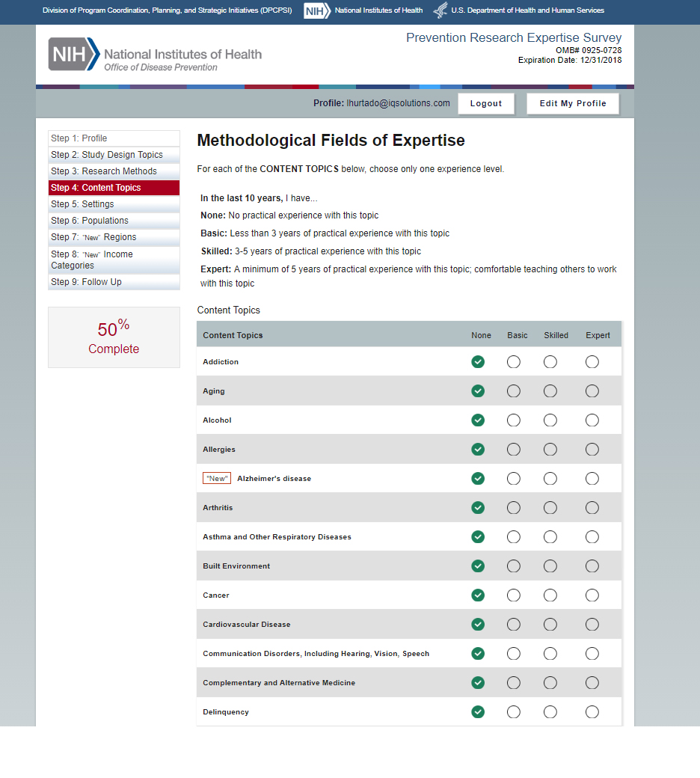The image size is (700, 778).
Task: Click the NIH badge in top bar
Action: 317,10
